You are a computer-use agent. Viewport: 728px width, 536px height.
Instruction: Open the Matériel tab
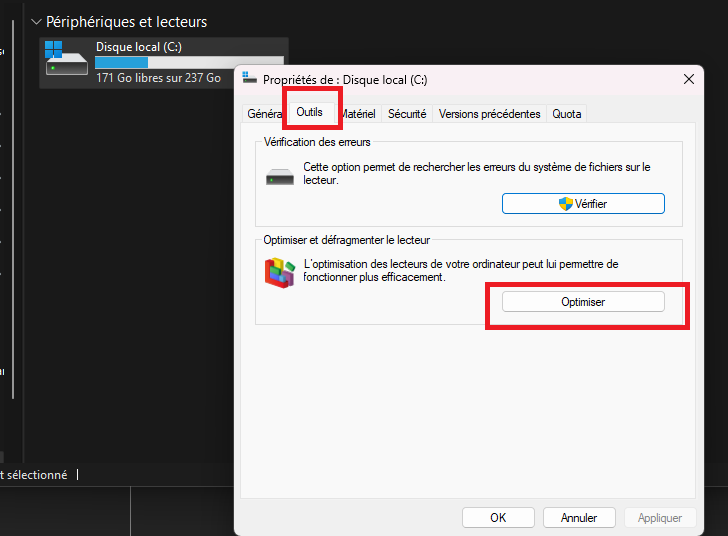click(358, 114)
